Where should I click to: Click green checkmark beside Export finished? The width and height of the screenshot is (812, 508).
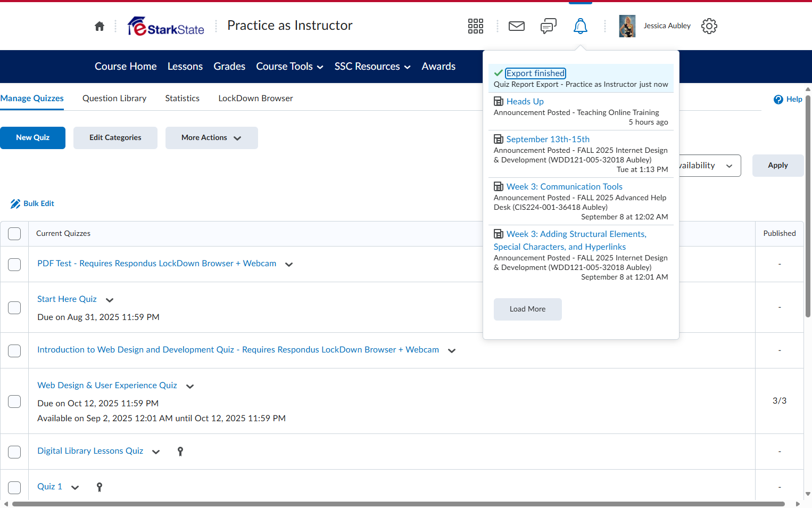[x=499, y=73]
